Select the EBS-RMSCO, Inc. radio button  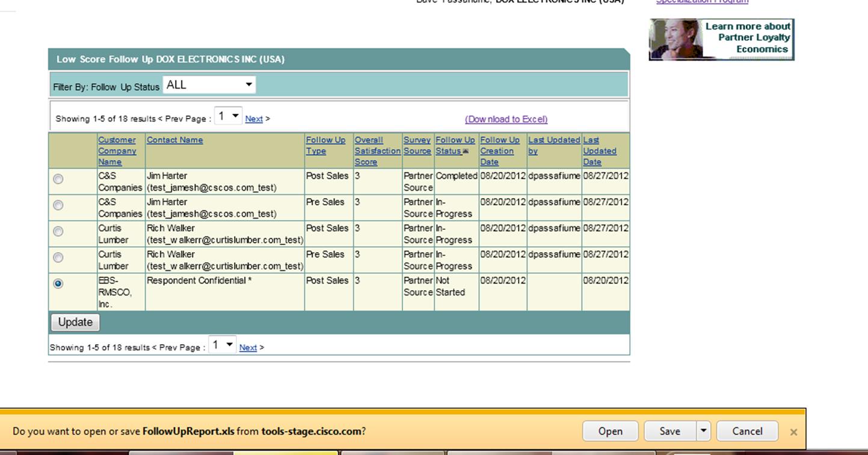pyautogui.click(x=58, y=283)
